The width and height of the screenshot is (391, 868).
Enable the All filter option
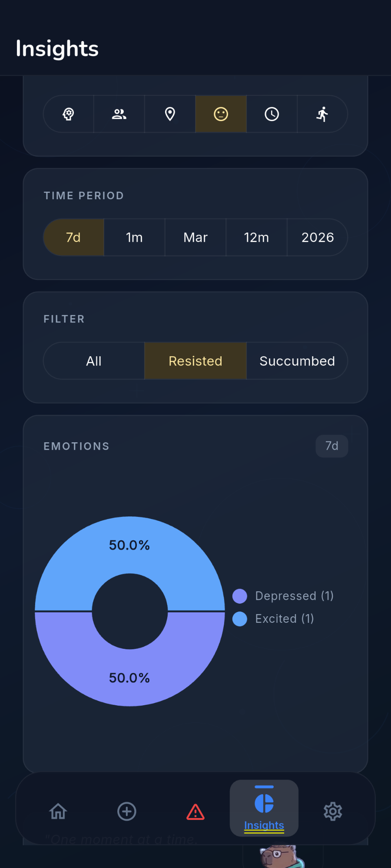point(93,361)
